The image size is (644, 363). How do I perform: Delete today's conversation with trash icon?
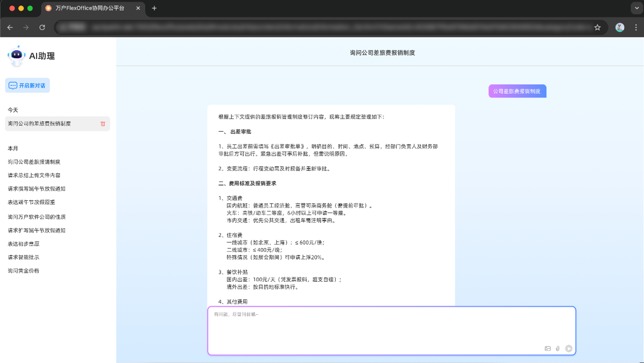(103, 124)
